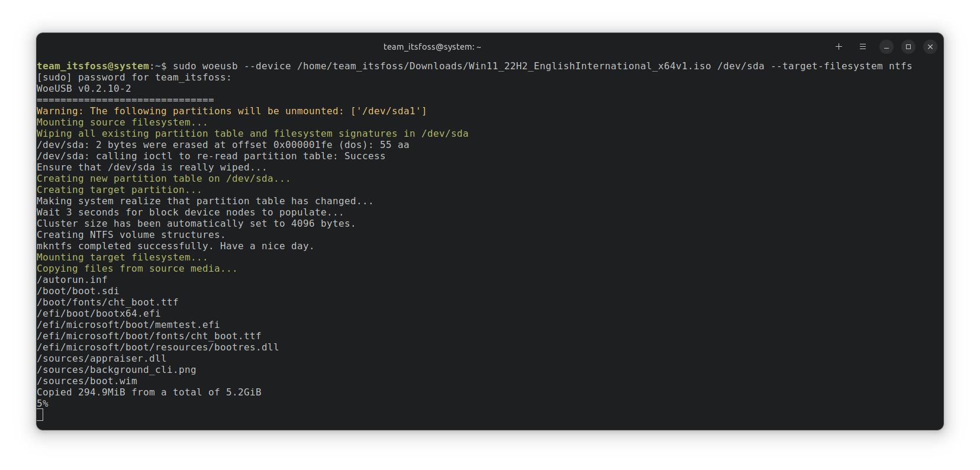Click the blinking terminal cursor block
This screenshot has height=470, width=980.
(40, 414)
